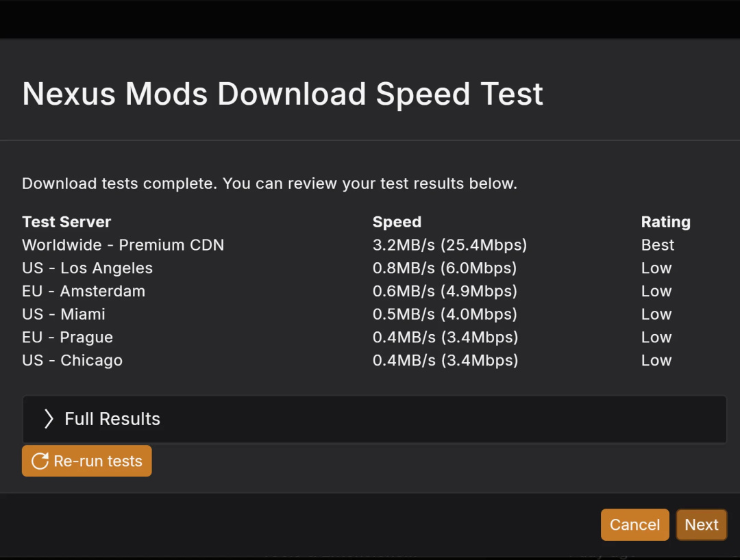Cancel the download speed test dialog
740x560 pixels.
click(x=634, y=524)
